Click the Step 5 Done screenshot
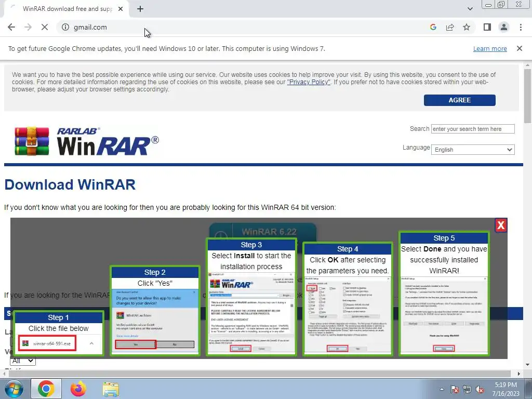 click(x=444, y=315)
